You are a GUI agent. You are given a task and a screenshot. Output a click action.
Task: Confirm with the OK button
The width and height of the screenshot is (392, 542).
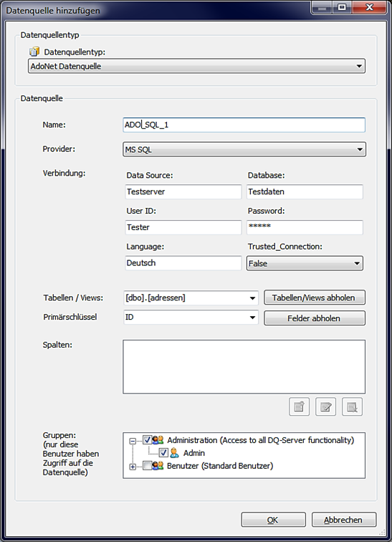click(x=273, y=520)
